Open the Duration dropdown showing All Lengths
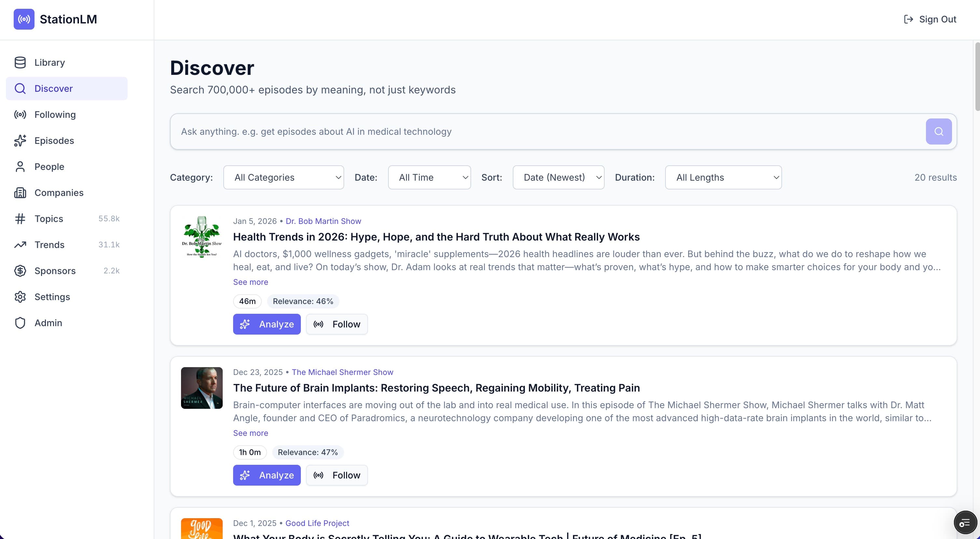 coord(722,177)
